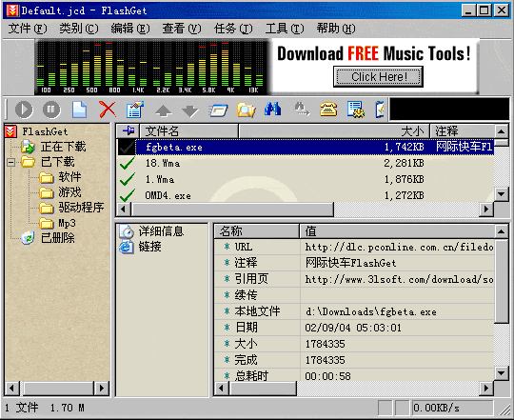Screen dimensions: 514x420
Task: Click the FlashGet logo in the title bar
Action: [x=12, y=10]
